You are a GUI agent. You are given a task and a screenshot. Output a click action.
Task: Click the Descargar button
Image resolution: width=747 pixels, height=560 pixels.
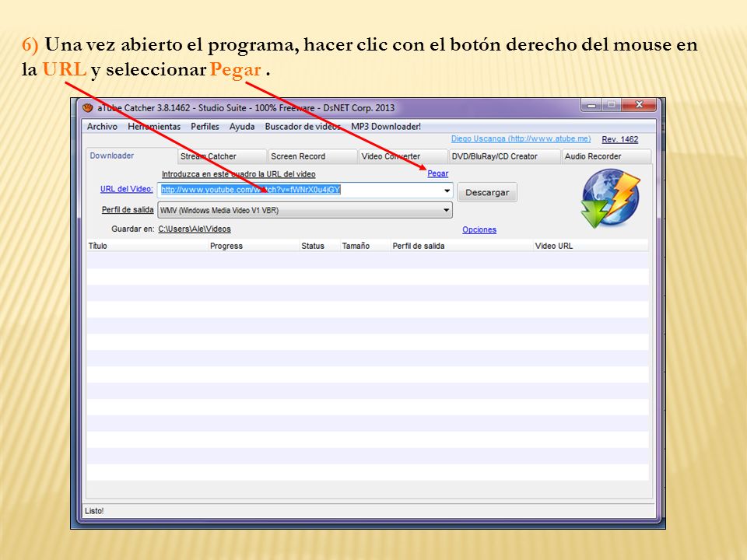coord(487,192)
